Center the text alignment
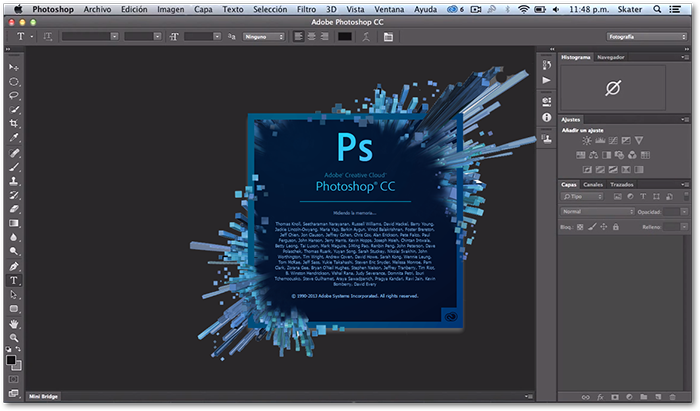Image resolution: width=700 pixels, height=411 pixels. coord(312,37)
